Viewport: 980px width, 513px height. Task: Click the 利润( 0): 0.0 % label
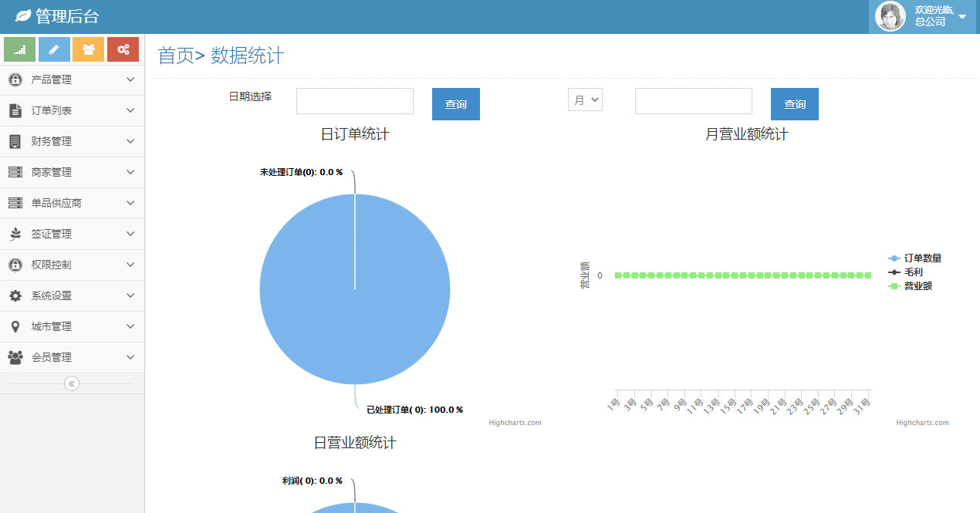tap(312, 481)
